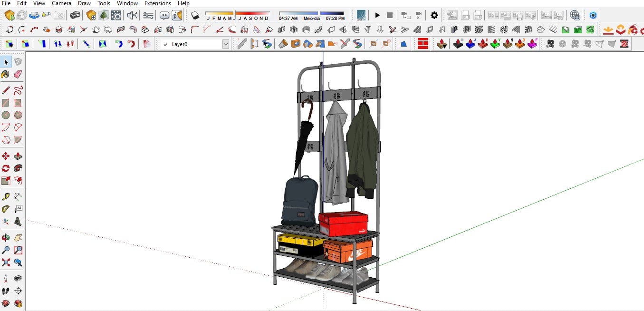Activate the Orbit tool
The image size is (644, 311).
click(6, 237)
